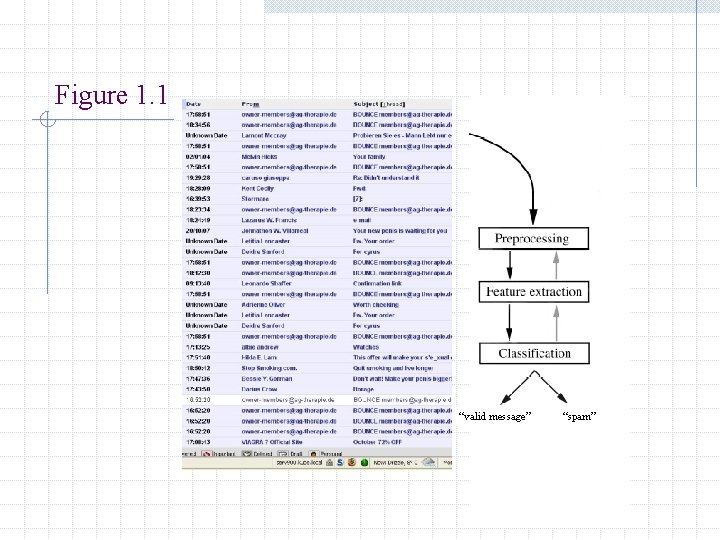The image size is (720, 540).
Task: Open message from Leonardo Shaffer
Action: (266, 283)
